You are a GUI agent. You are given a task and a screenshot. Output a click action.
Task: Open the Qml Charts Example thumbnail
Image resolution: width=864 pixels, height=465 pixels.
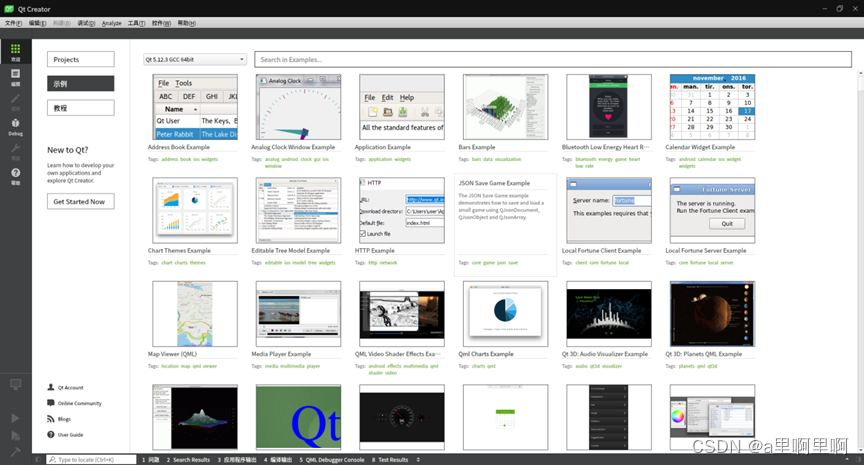tap(505, 313)
